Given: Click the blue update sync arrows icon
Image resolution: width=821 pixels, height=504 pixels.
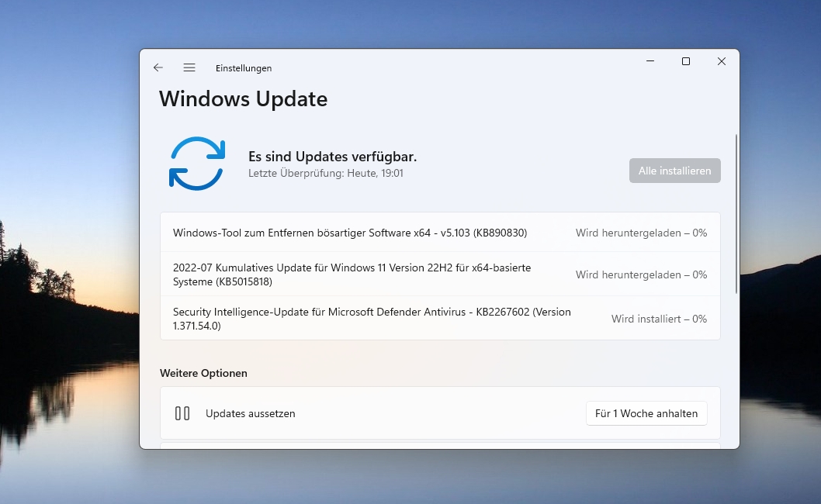Looking at the screenshot, I should tap(197, 164).
